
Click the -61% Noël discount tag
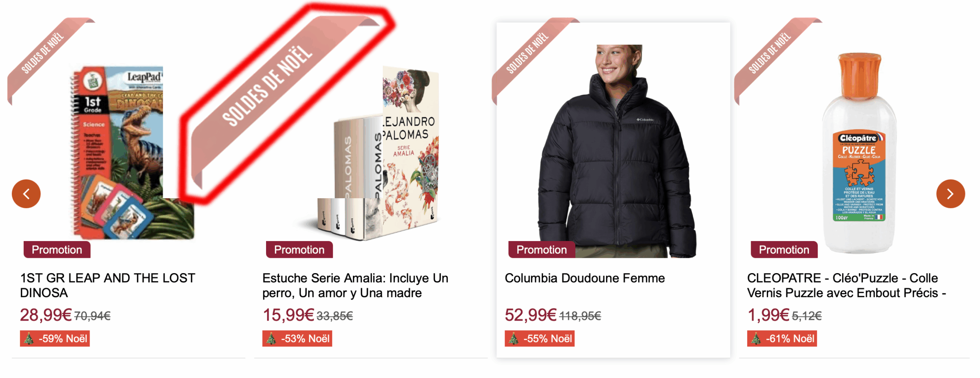[x=782, y=339]
